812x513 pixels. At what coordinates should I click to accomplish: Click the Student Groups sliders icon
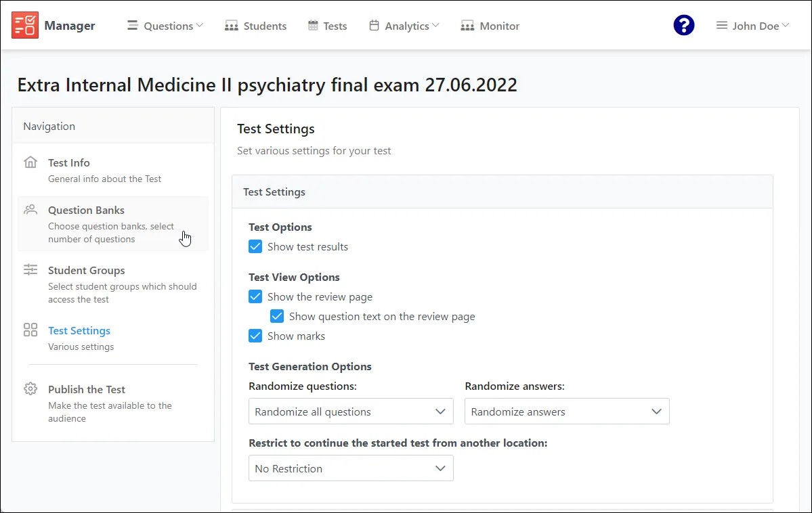30,269
